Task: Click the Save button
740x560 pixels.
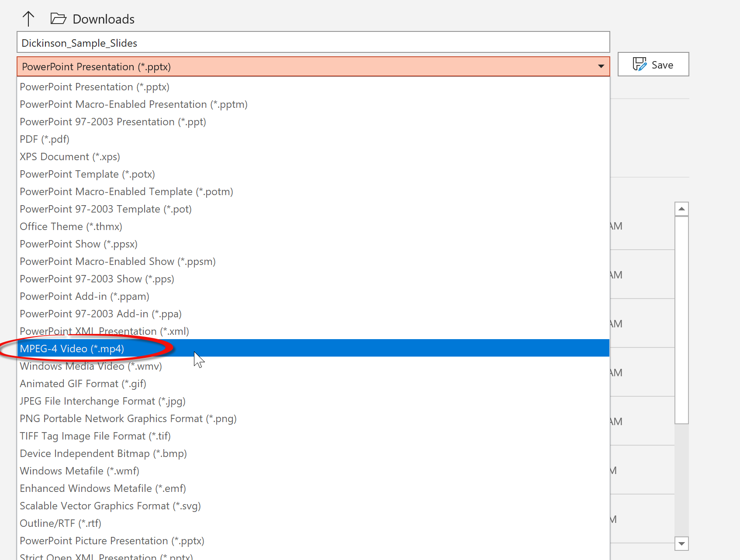Action: 653,65
